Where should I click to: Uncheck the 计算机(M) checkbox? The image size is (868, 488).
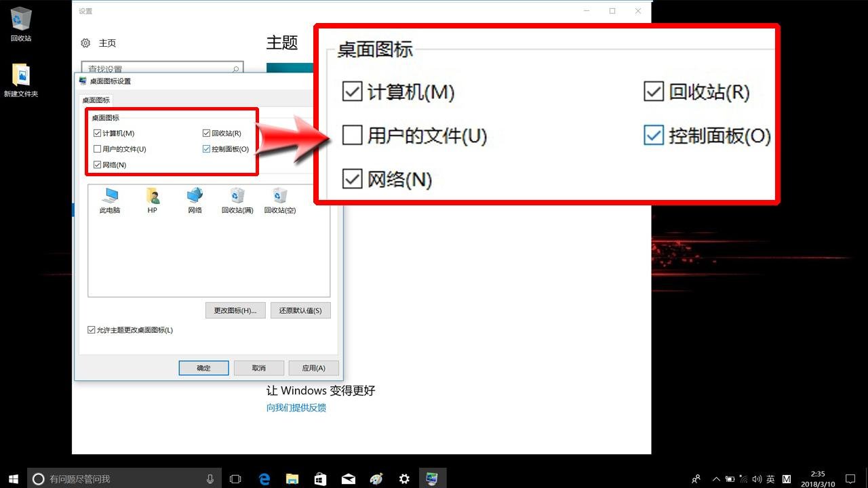coord(98,133)
